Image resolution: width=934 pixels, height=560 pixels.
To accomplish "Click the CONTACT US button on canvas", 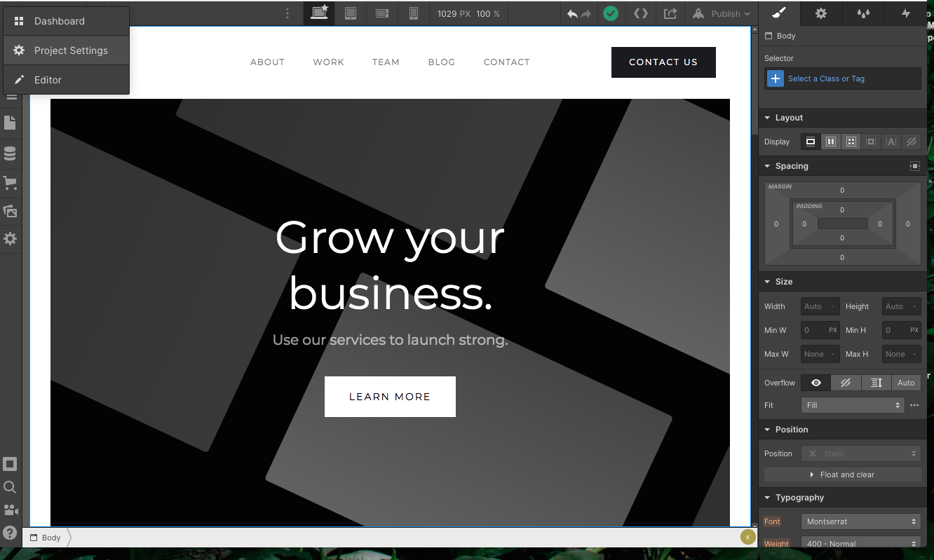I will point(663,62).
